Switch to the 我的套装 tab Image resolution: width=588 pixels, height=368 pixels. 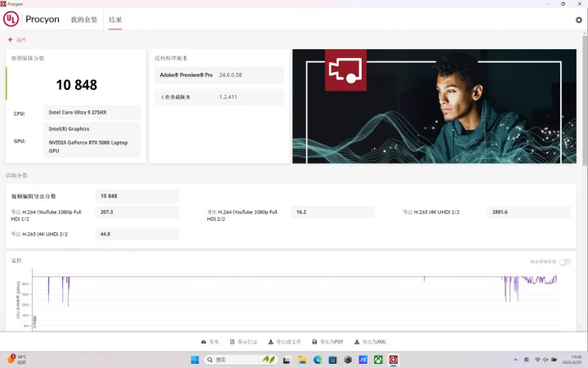[84, 20]
